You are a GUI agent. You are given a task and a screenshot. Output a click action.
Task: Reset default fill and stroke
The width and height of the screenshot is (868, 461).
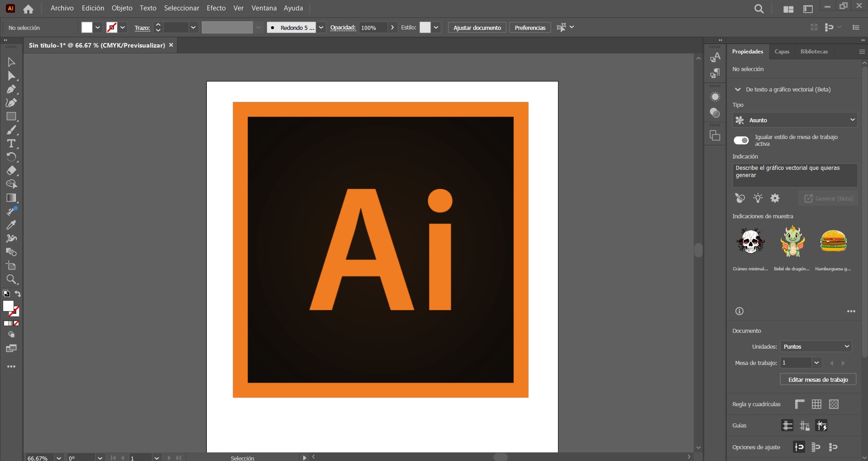point(6,294)
